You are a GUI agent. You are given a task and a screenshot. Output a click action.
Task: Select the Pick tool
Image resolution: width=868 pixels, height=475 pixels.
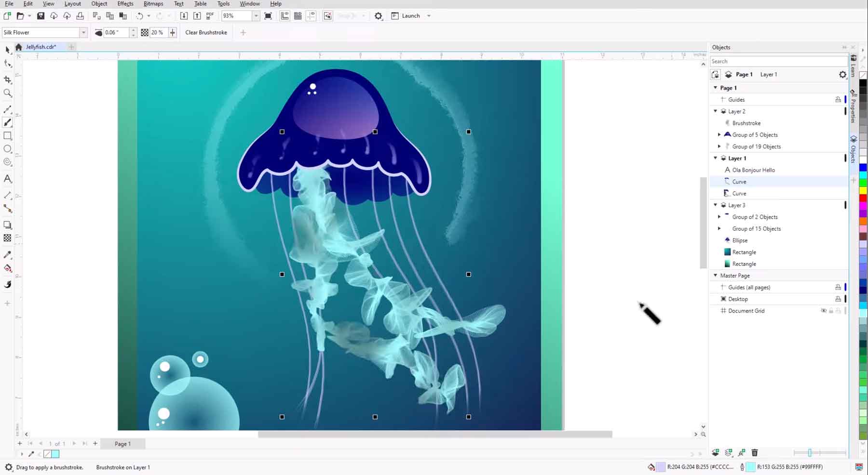pyautogui.click(x=7, y=50)
